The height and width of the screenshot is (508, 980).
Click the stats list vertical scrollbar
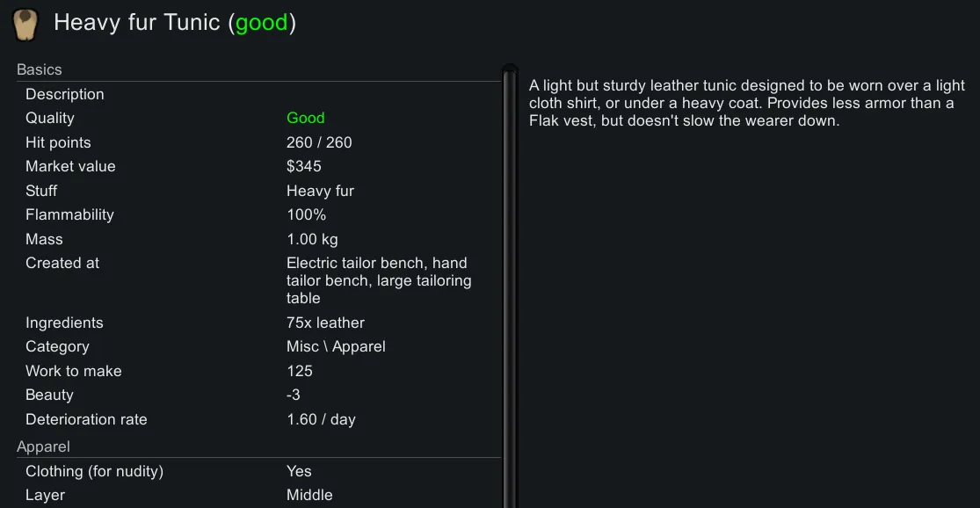(510, 281)
